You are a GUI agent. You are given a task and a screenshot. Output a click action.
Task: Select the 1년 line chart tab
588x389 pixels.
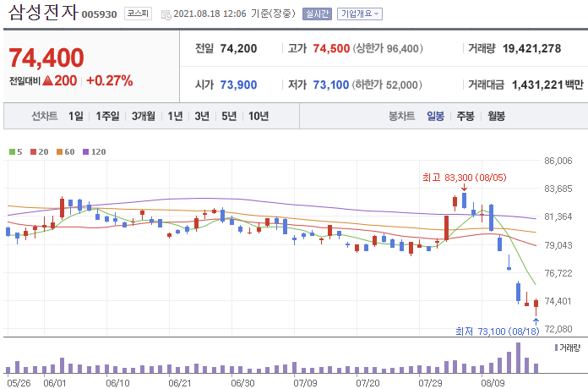(x=175, y=116)
